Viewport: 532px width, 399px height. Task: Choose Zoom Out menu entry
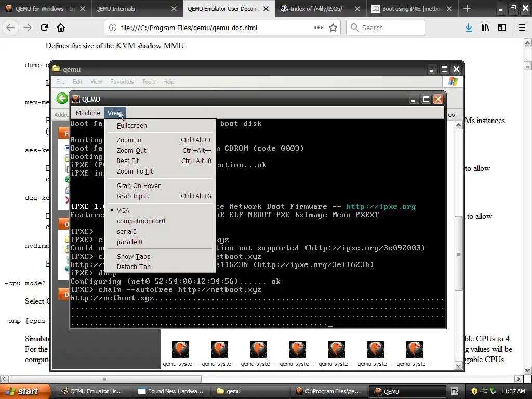click(160, 150)
